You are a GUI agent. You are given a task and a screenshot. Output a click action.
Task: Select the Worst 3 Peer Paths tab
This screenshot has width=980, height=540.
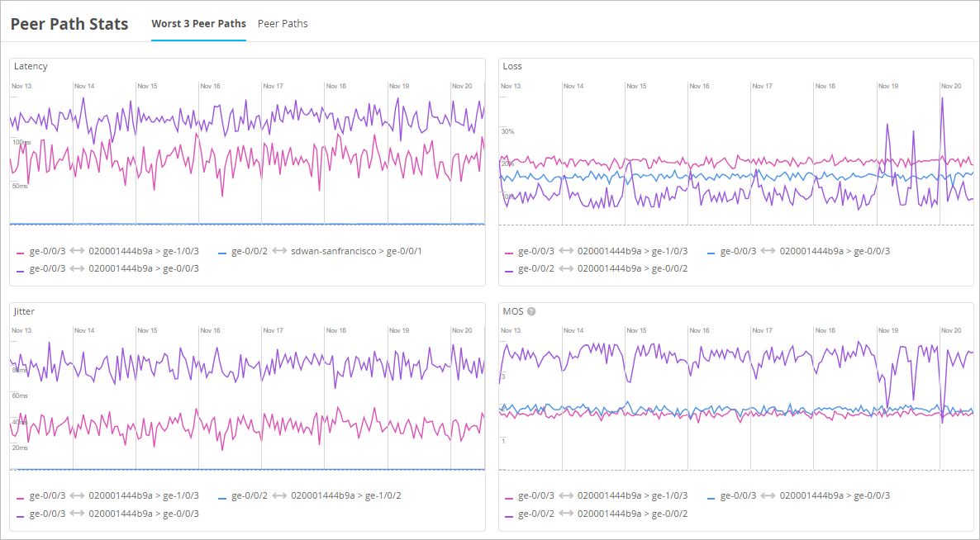(x=198, y=24)
